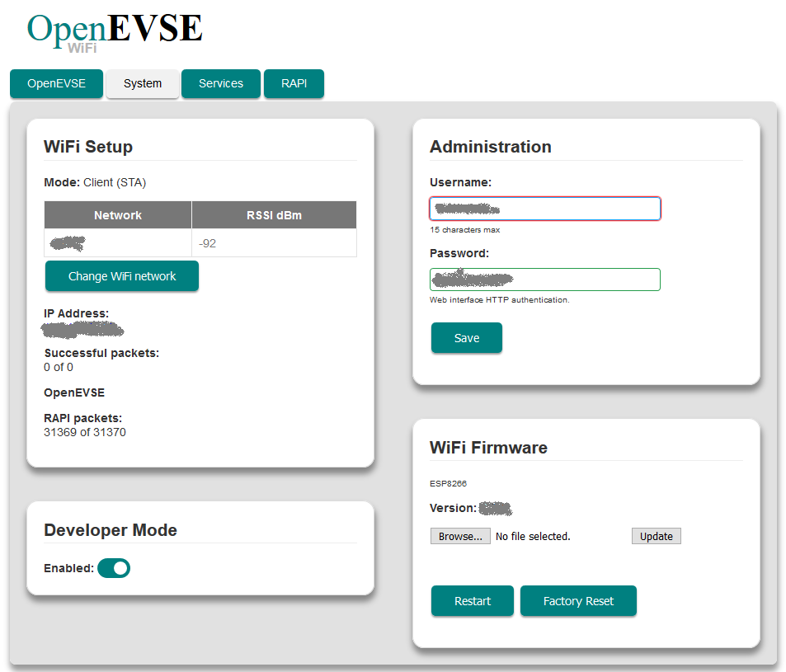Restart the WiFi module
The image size is (786, 672).
473,601
